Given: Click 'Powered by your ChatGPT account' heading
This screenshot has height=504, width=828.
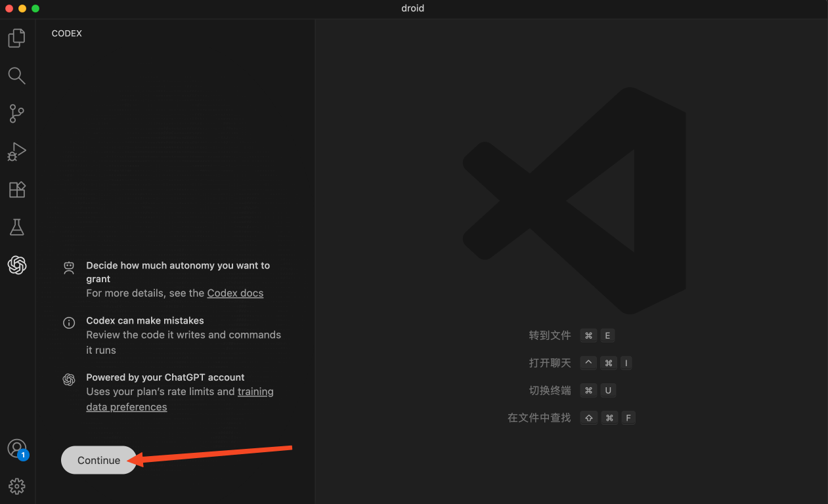Looking at the screenshot, I should (x=165, y=377).
